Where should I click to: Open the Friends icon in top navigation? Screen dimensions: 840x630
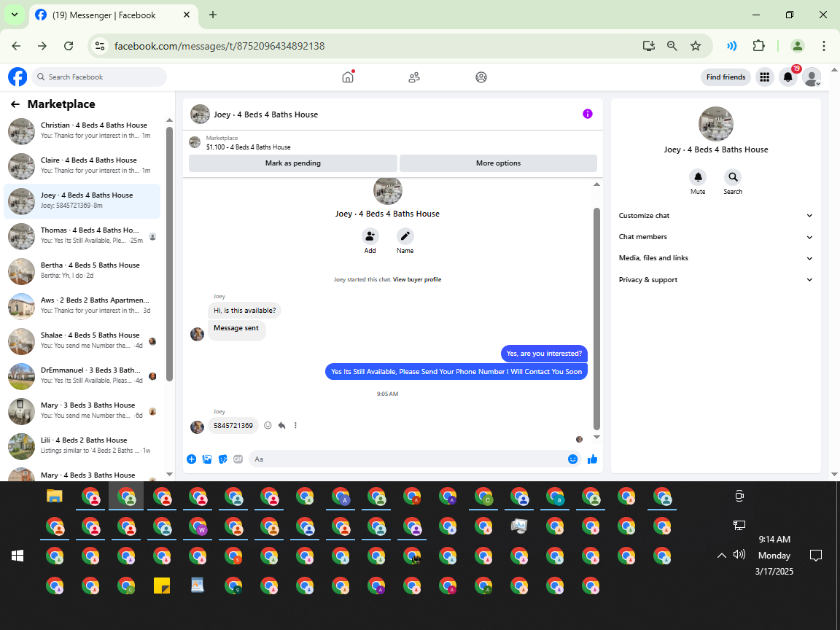[414, 77]
